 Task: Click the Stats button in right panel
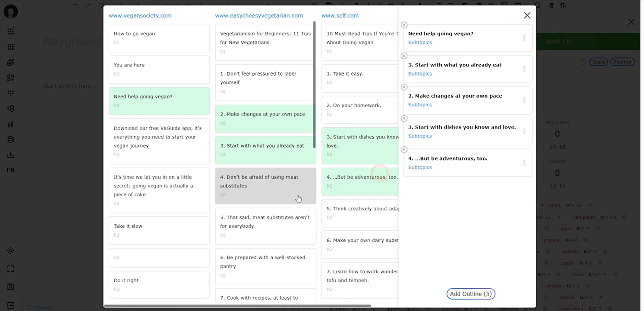[598, 62]
